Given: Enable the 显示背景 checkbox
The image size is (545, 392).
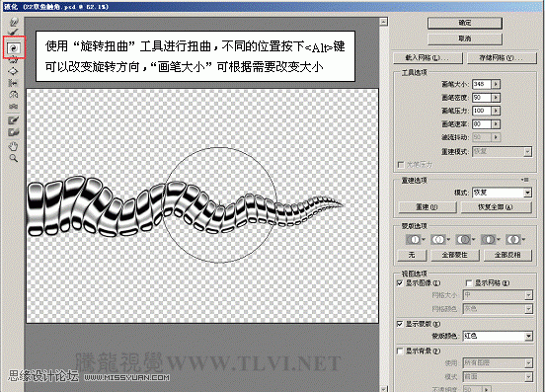Looking at the screenshot, I should click(400, 351).
